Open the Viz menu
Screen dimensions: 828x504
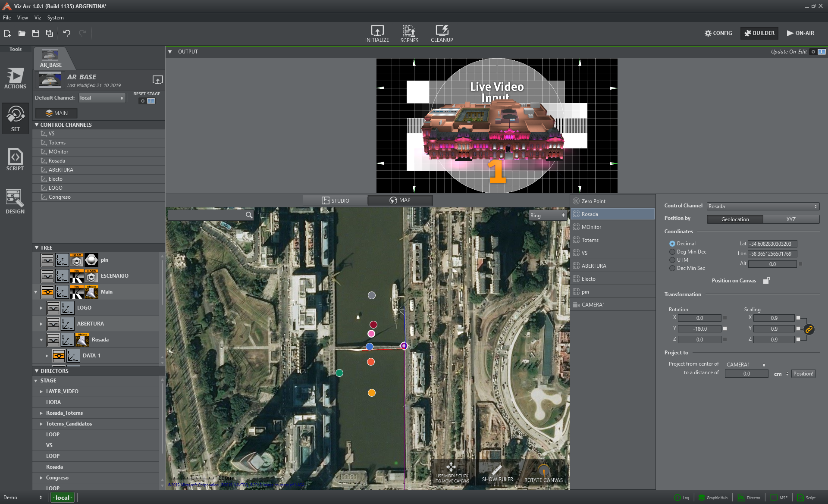(38, 18)
